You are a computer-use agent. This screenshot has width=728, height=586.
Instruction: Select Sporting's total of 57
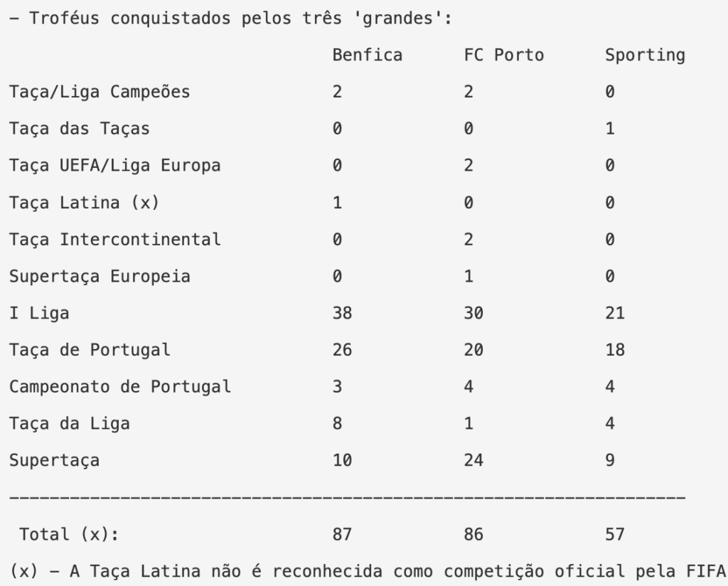614,534
